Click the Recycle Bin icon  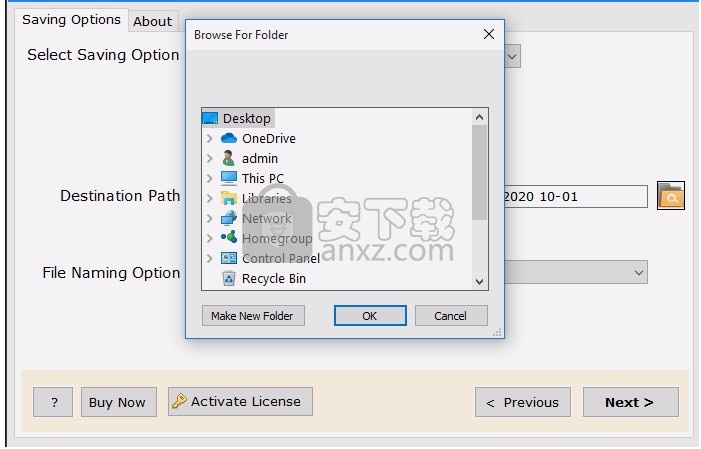click(x=229, y=278)
